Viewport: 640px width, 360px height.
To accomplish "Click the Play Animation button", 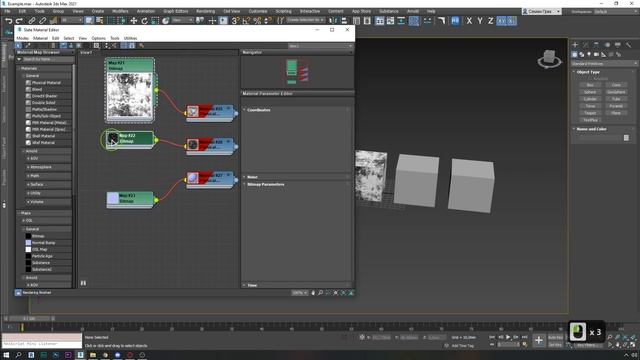I will 508,337.
